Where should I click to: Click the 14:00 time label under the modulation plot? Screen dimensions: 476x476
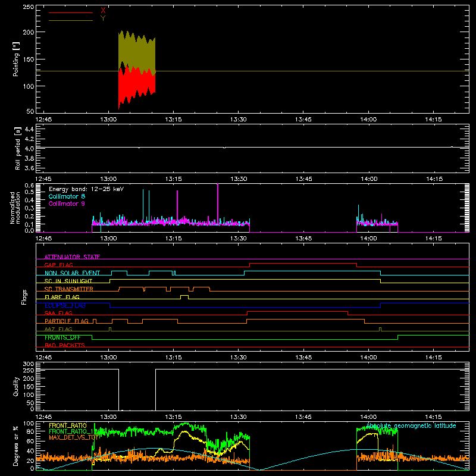click(x=368, y=239)
